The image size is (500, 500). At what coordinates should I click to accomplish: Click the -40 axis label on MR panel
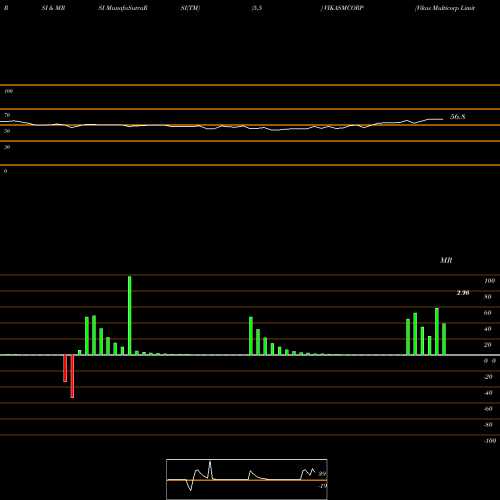[x=488, y=393]
